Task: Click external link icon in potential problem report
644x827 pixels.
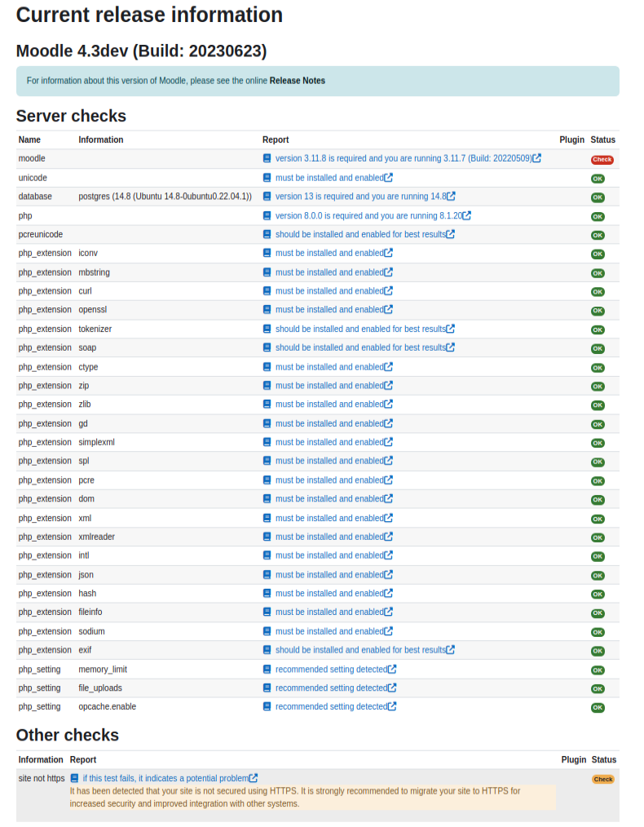Action: point(254,778)
